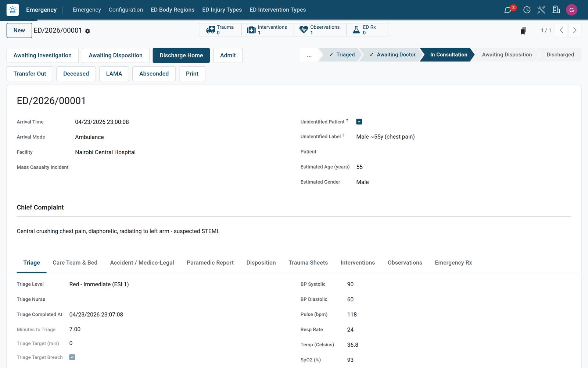
Task: Open the Interventions stat button
Action: click(x=267, y=30)
